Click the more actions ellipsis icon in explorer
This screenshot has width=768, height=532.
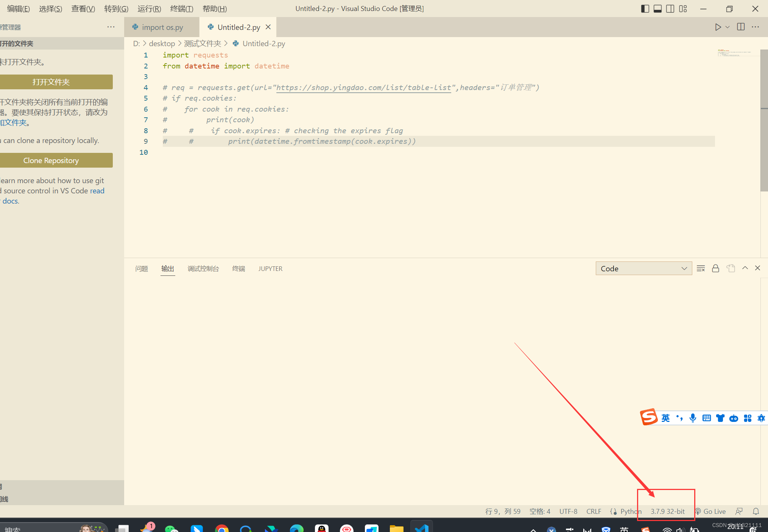tap(111, 27)
